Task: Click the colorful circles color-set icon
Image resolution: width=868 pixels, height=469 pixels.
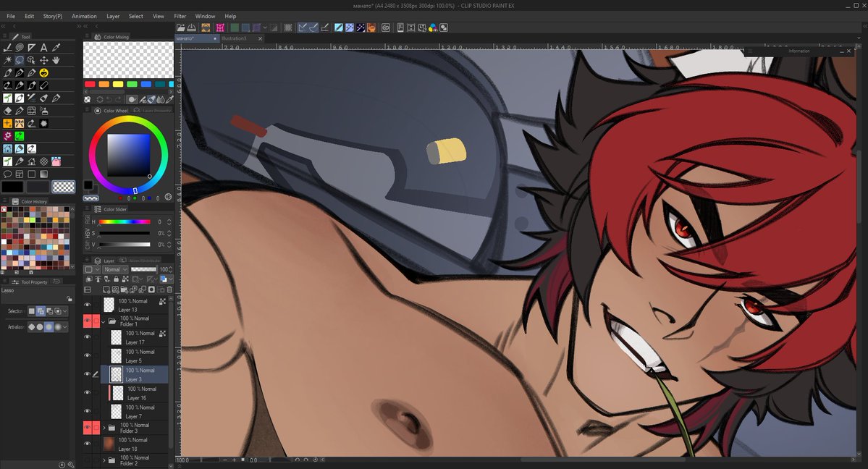Action: click(x=433, y=28)
